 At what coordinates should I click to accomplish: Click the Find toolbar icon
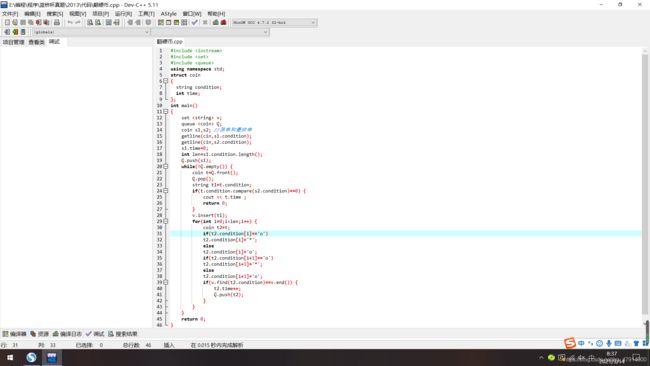(x=90, y=22)
